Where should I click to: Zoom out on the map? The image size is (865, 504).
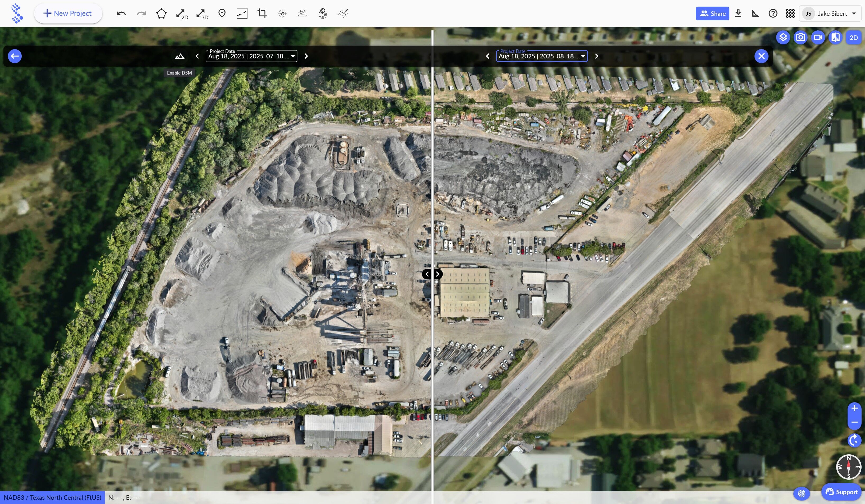pos(854,422)
